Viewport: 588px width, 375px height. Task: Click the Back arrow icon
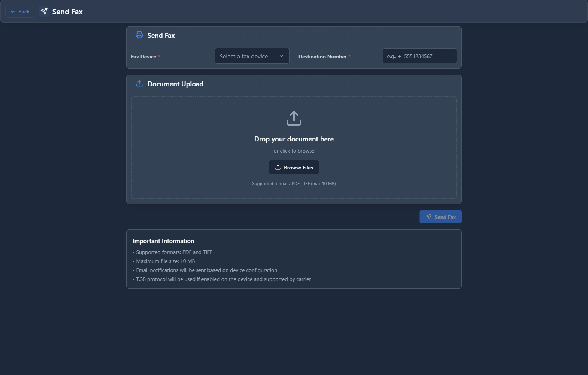click(13, 12)
